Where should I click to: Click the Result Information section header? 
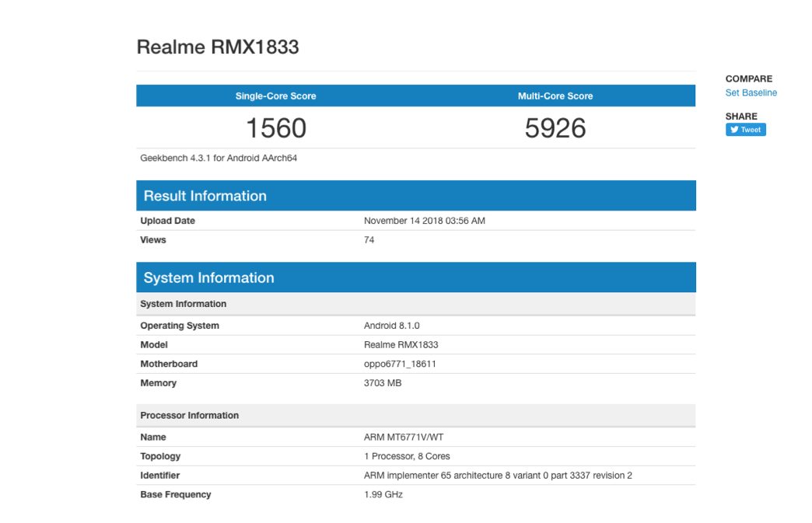pyautogui.click(x=205, y=196)
